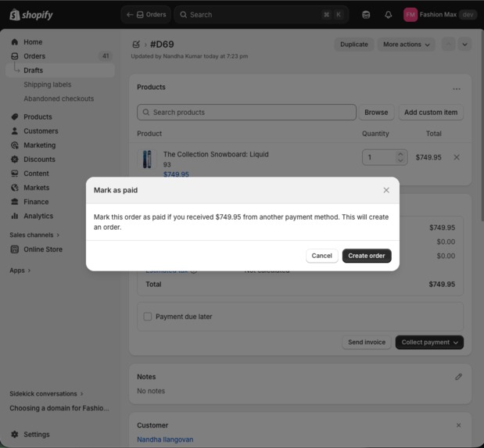Open Nandha Ilangovan customer link
484x448 pixels.
click(165, 439)
